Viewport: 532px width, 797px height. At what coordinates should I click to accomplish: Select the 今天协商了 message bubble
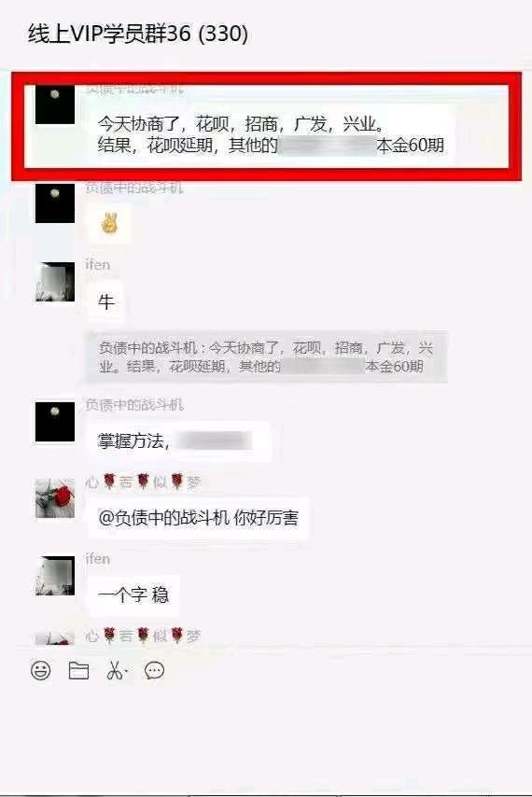pyautogui.click(x=271, y=134)
